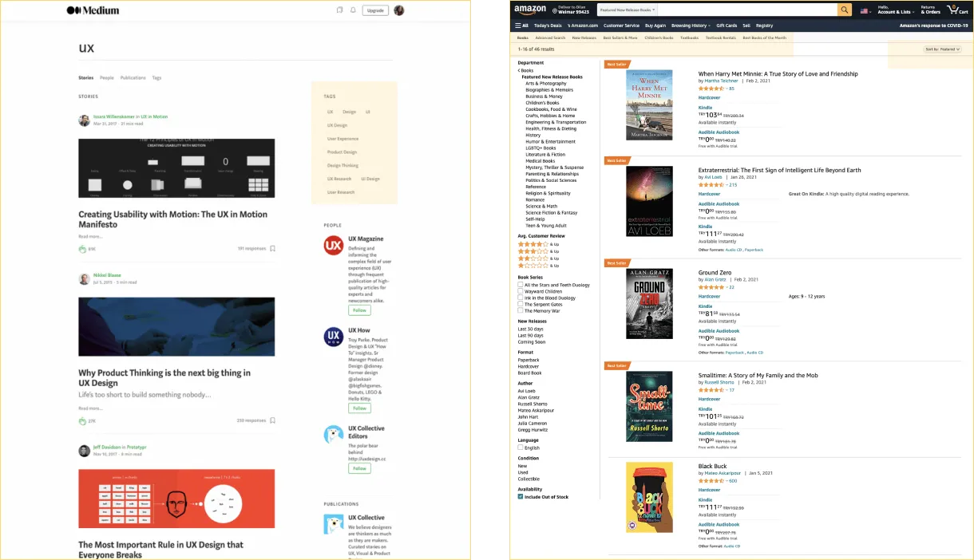Open Jeff Davidson's author avatar

84,451
